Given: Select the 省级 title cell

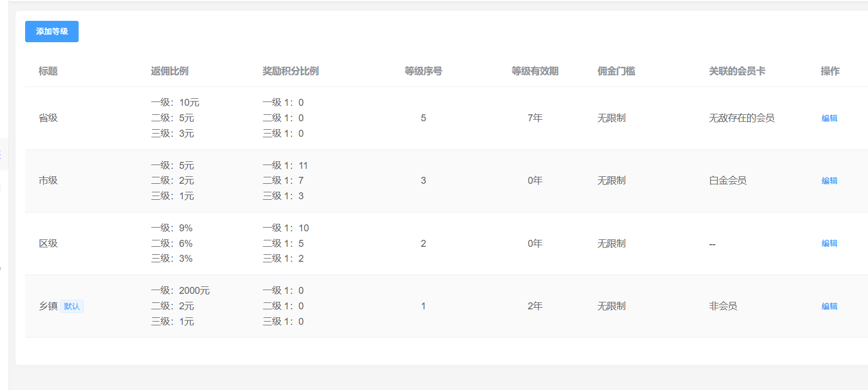Looking at the screenshot, I should 48,118.
